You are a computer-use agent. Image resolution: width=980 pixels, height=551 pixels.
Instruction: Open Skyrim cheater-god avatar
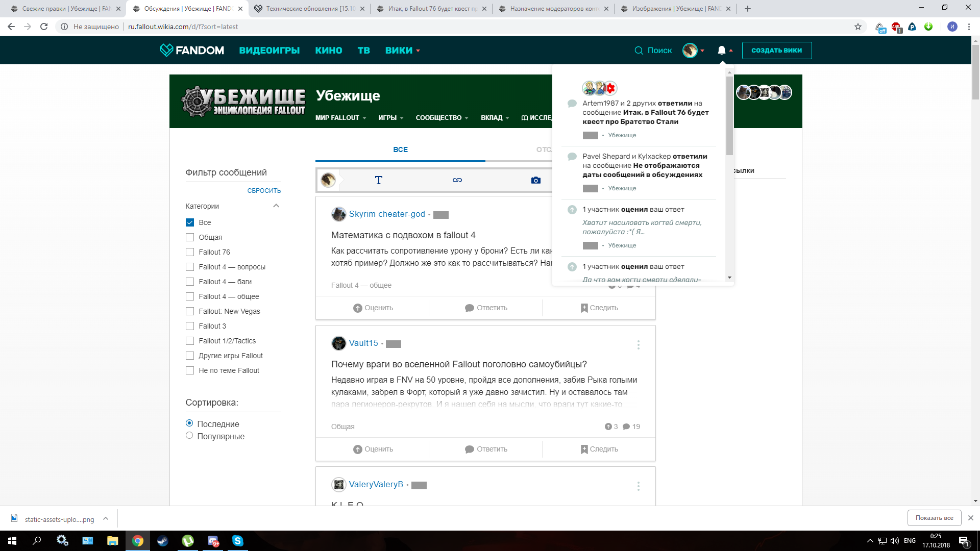click(x=338, y=214)
